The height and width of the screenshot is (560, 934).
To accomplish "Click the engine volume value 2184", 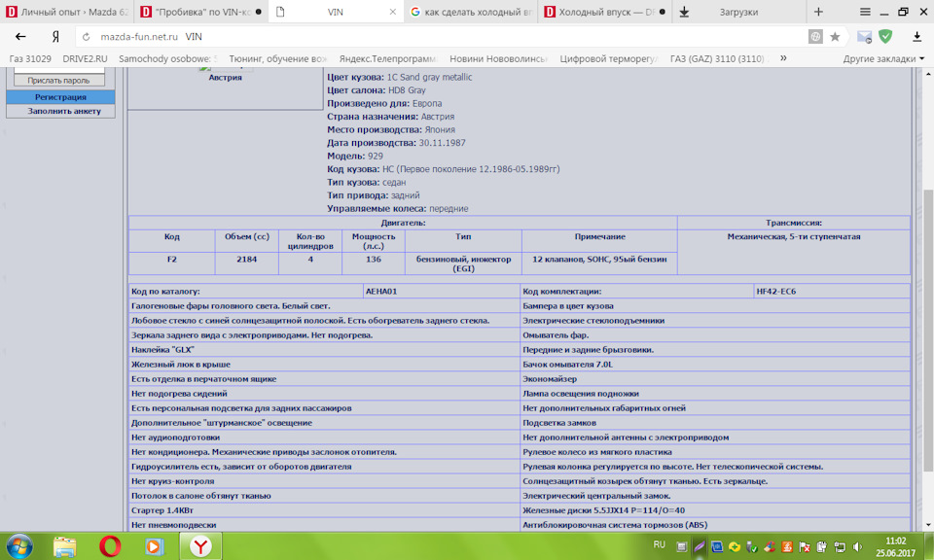I will [246, 260].
